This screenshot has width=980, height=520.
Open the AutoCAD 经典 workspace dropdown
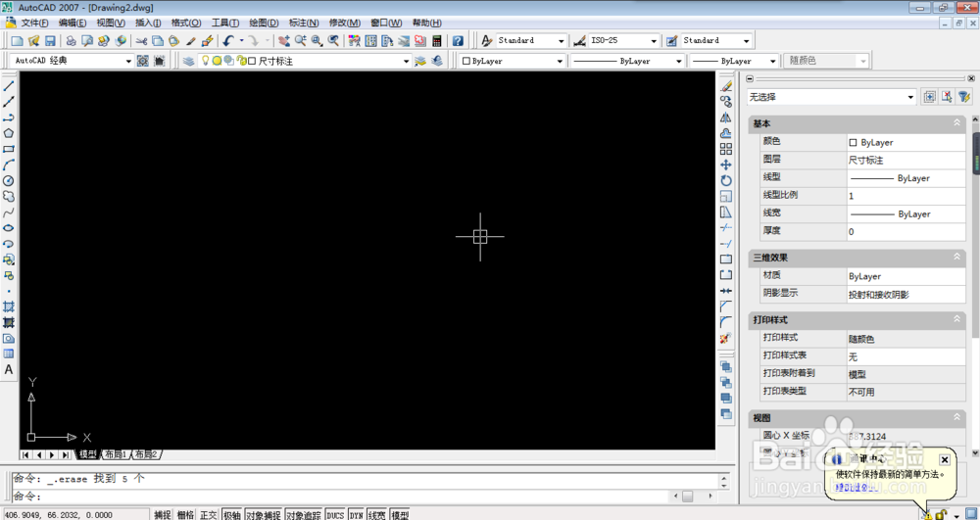coord(72,61)
